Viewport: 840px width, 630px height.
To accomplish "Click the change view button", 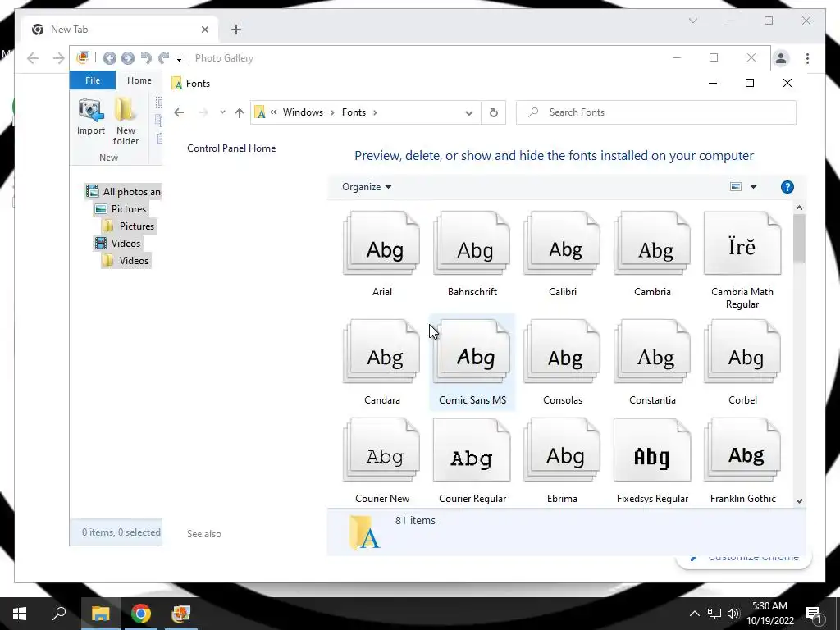I will (x=736, y=187).
